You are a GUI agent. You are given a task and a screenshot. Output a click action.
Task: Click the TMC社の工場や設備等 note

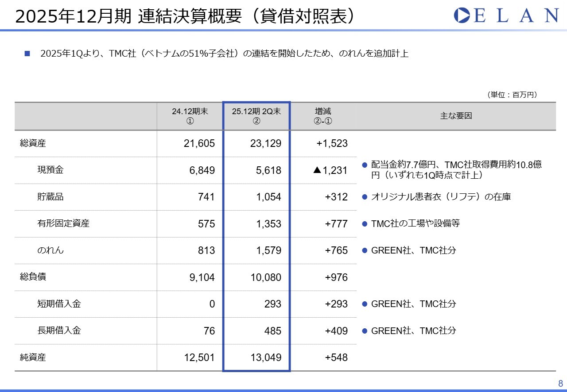[x=416, y=223]
